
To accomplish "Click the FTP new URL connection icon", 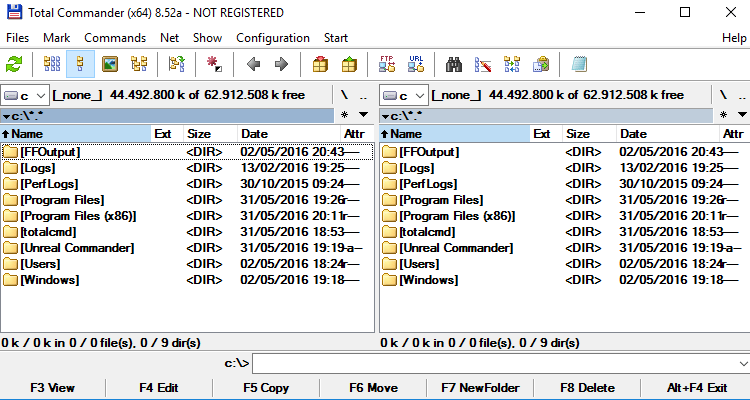I will pyautogui.click(x=416, y=64).
